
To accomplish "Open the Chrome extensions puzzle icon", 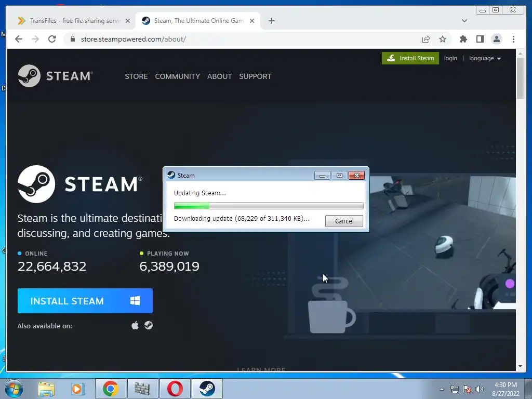I will pos(463,39).
